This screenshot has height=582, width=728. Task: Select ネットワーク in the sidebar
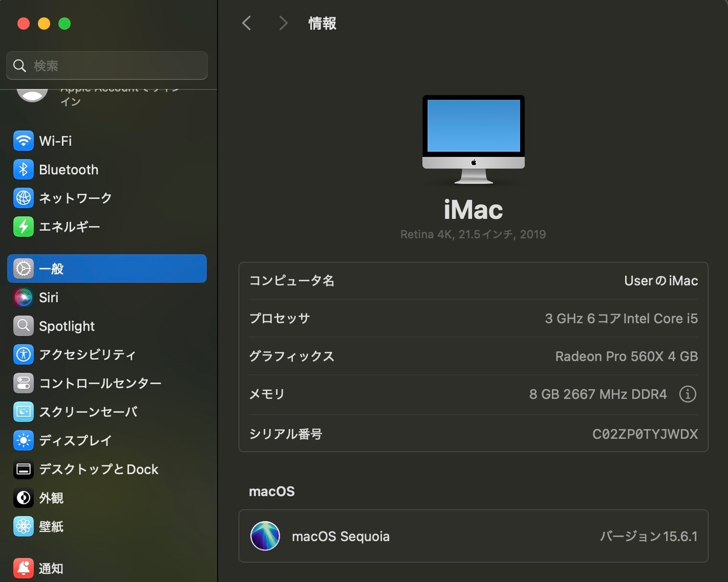[x=75, y=198]
